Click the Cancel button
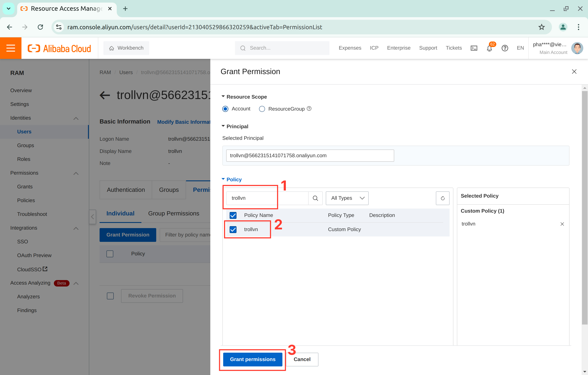The height and width of the screenshot is (375, 588). tap(302, 359)
